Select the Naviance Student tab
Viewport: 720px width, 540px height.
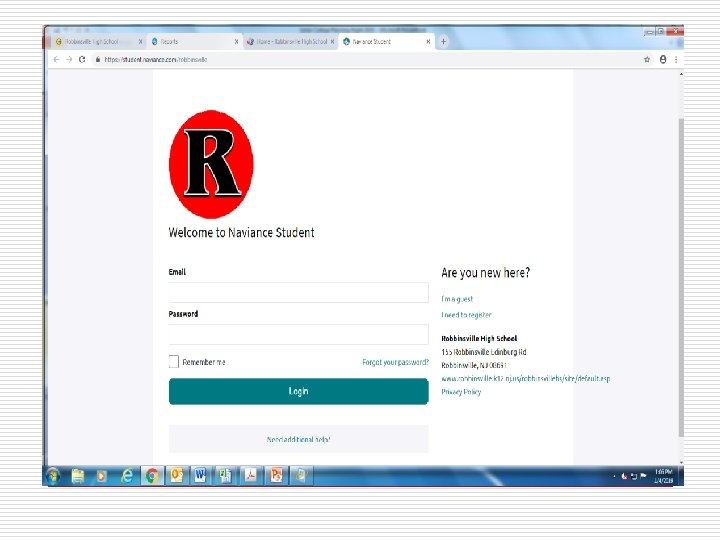(x=387, y=41)
